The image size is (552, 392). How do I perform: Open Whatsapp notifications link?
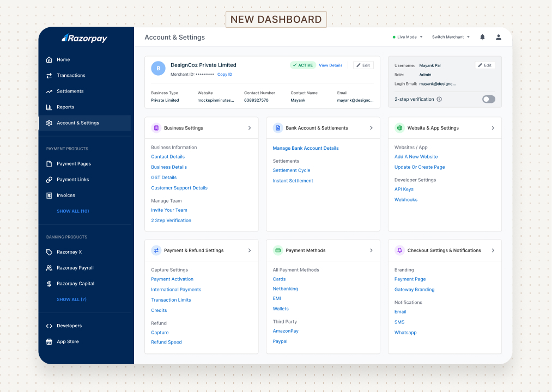pos(405,333)
